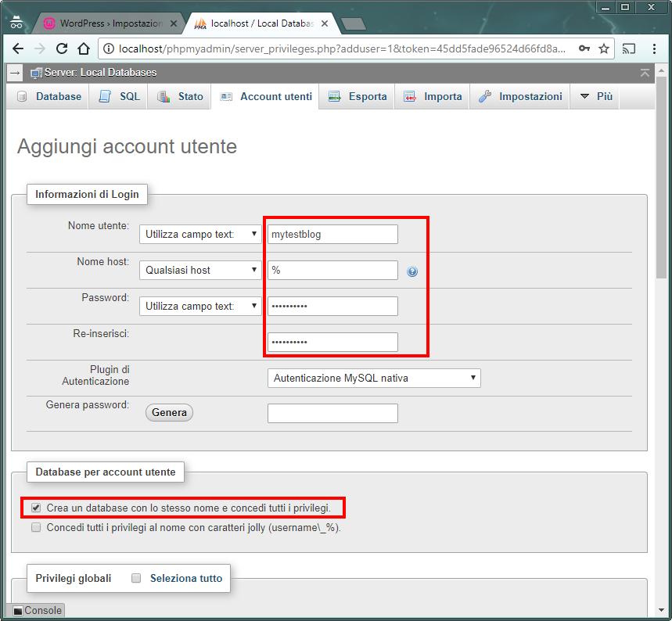Click the Server: Local Databases link
Screen dimensions: 672x621
101,73
